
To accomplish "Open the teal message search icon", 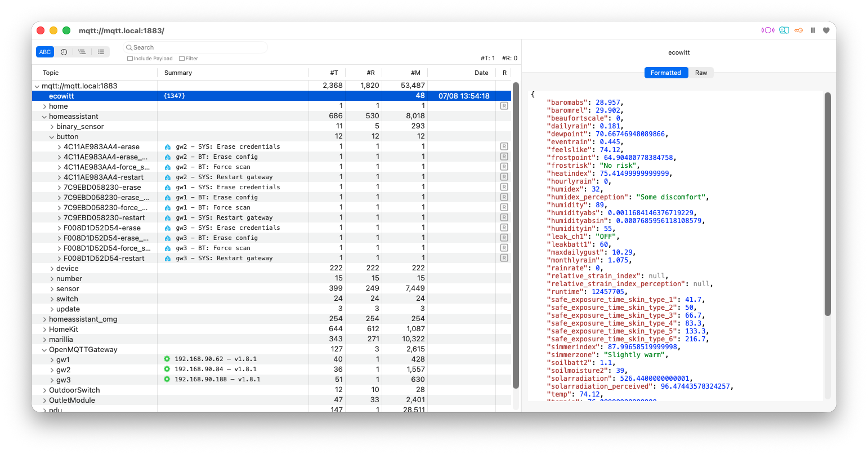I will [x=784, y=30].
